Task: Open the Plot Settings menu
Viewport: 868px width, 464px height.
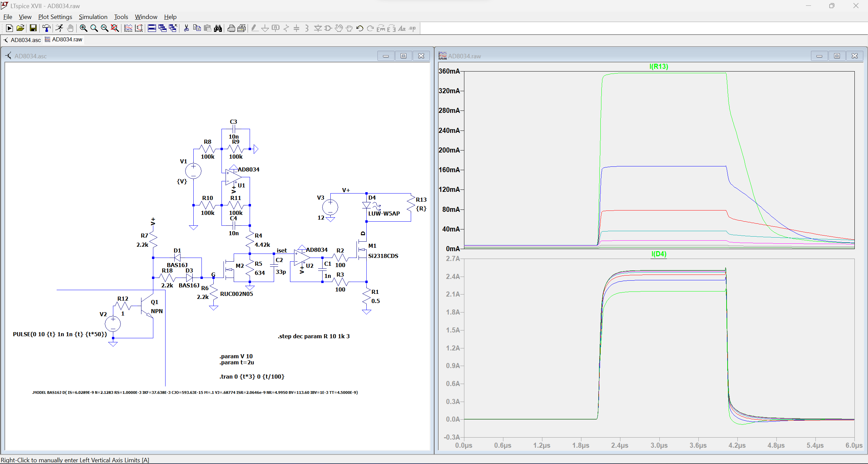Action: 55,17
